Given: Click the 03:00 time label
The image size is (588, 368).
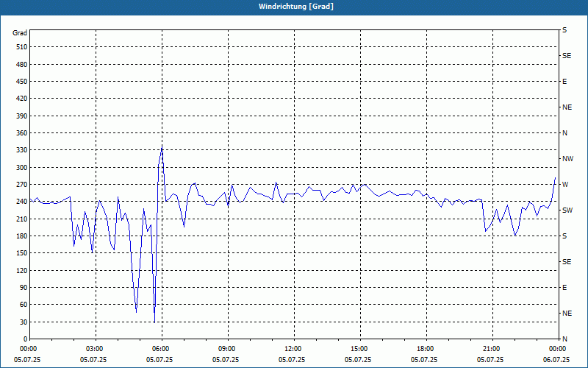Looking at the screenshot, I should [x=96, y=349].
